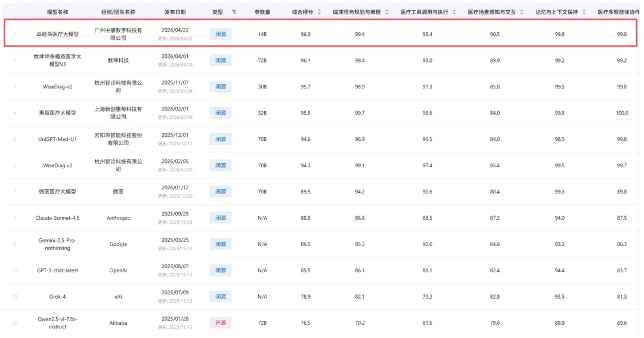Click release date 2025/11/07
The image size is (644, 338).
175,83
